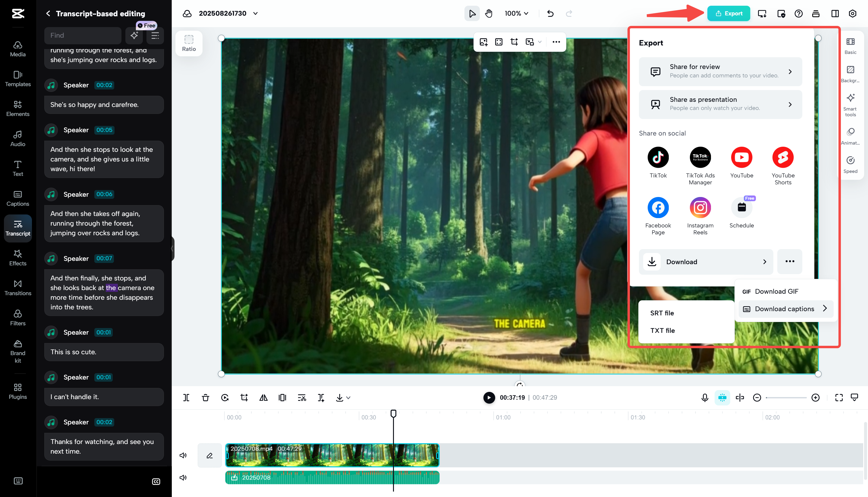Click the CapCut logo icon
The image size is (868, 497).
(x=18, y=13)
